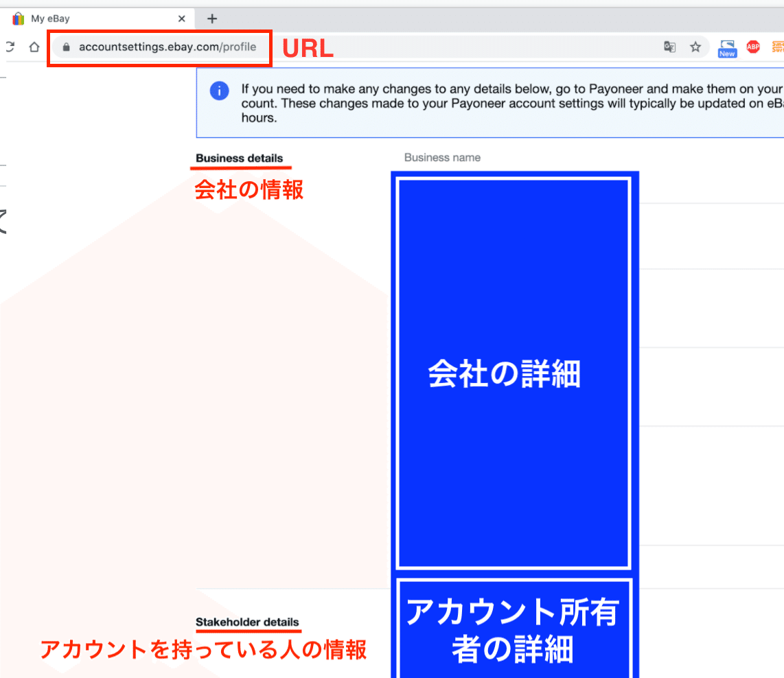Click the blue info icon in the notice
This screenshot has width=784, height=678.
219,91
